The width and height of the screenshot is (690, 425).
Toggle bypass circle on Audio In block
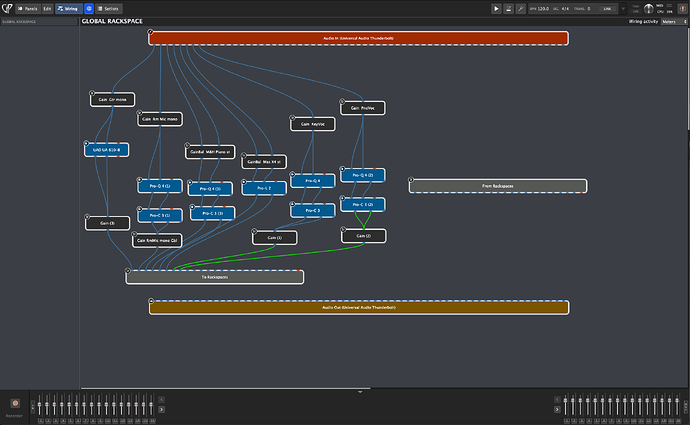coord(150,32)
